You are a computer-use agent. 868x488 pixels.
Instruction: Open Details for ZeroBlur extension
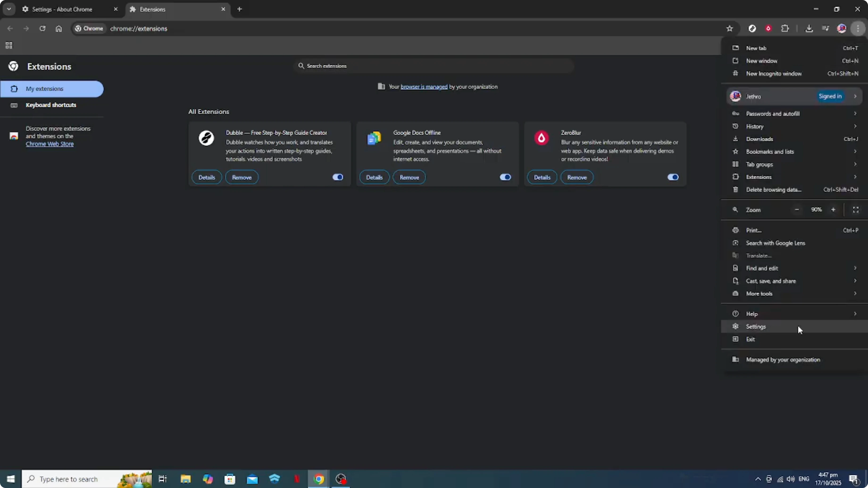pyautogui.click(x=542, y=178)
